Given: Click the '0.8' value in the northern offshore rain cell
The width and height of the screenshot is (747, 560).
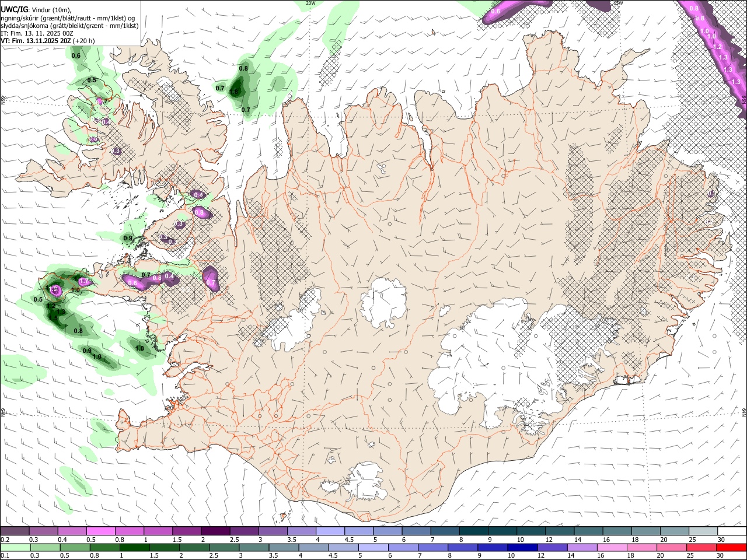Looking at the screenshot, I should click(x=243, y=69).
